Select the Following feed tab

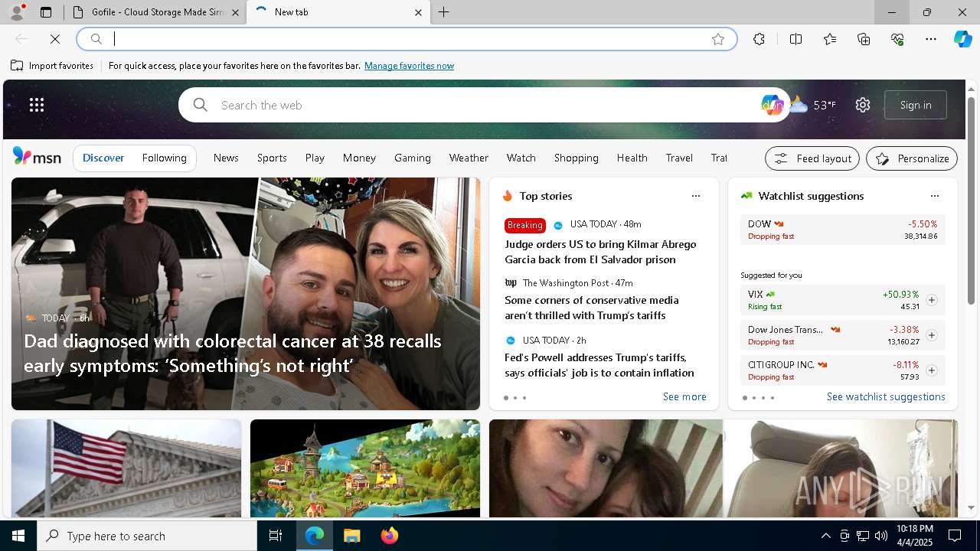164,158
